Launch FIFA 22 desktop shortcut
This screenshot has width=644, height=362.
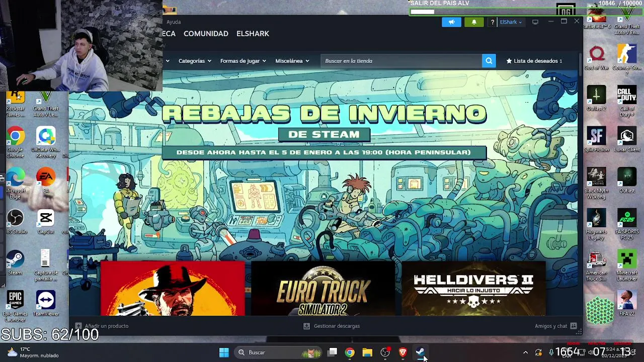[x=627, y=304]
